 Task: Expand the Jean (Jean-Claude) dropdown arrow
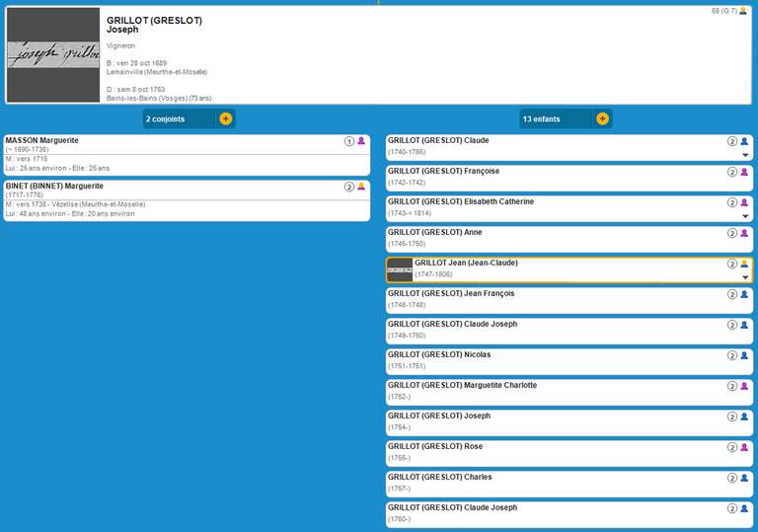(745, 277)
